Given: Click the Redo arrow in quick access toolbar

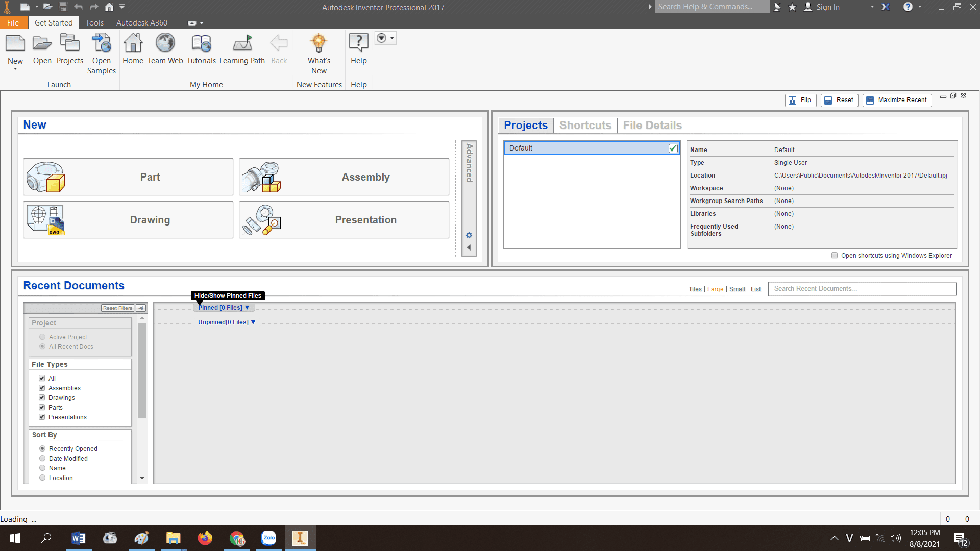Looking at the screenshot, I should [94, 7].
